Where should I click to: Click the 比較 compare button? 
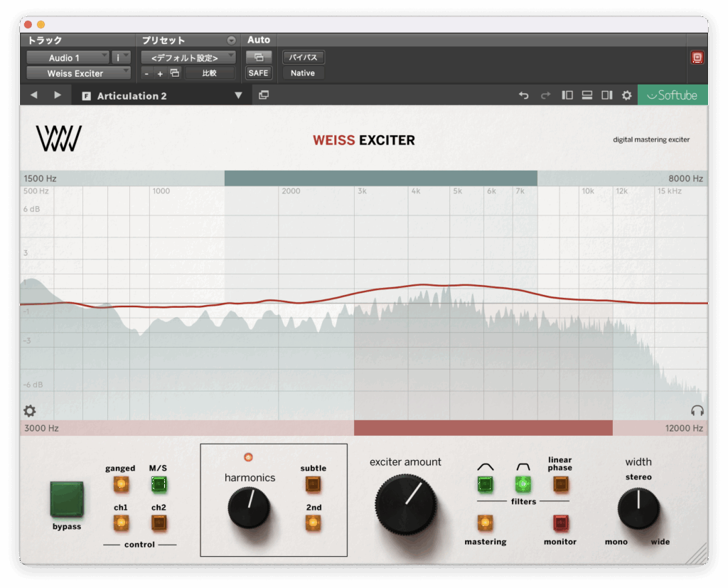(210, 73)
